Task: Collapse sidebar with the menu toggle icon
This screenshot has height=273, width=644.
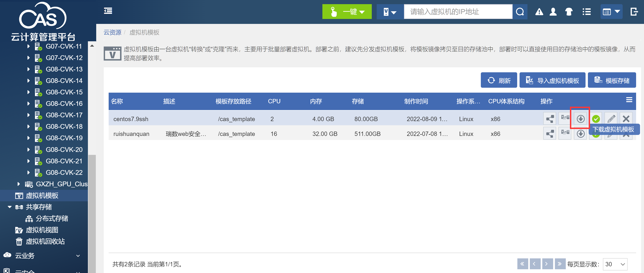Action: (x=108, y=11)
